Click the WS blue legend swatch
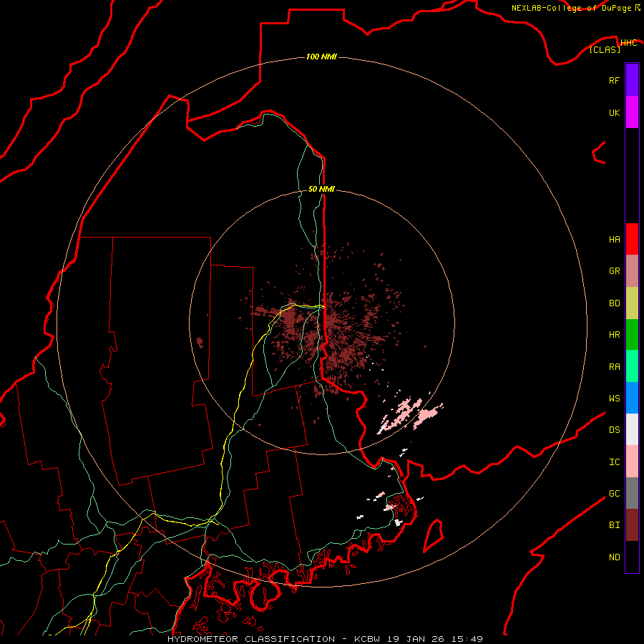The height and width of the screenshot is (644, 644). pos(632,398)
